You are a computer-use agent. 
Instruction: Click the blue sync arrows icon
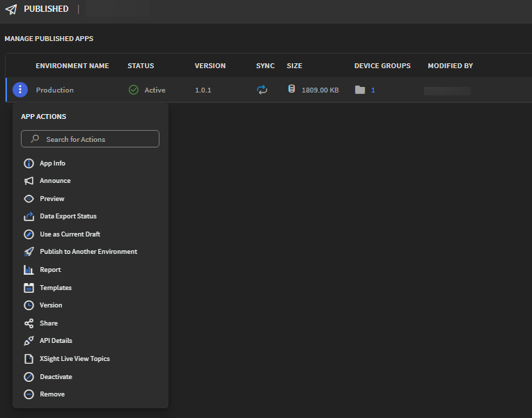262,90
